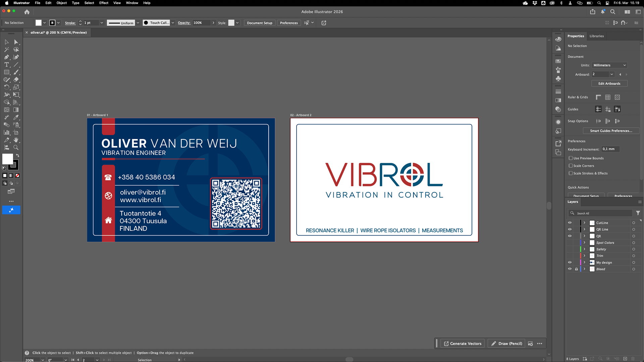The width and height of the screenshot is (644, 362).
Task: Activate the Eyedropper tool
Action: pos(16,117)
